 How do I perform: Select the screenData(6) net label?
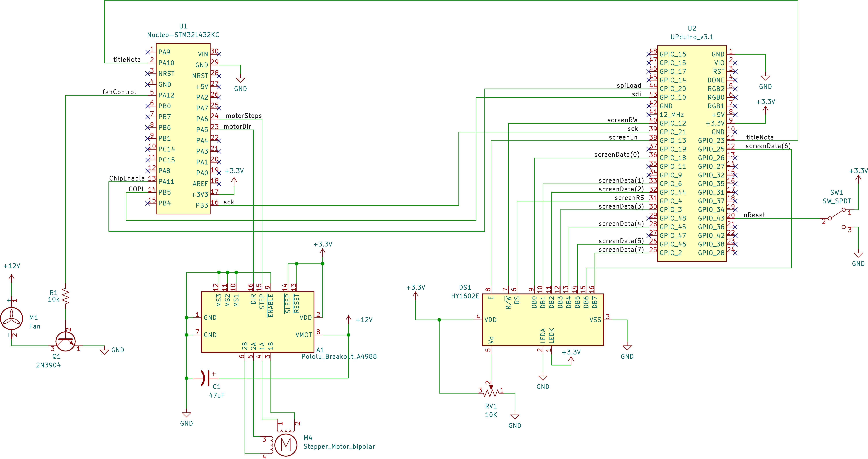768,146
